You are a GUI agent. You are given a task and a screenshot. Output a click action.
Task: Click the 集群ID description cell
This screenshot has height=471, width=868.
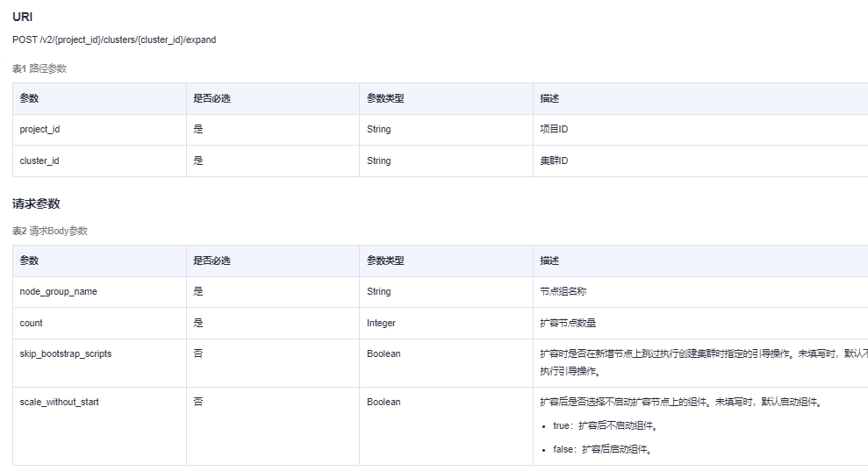(554, 161)
